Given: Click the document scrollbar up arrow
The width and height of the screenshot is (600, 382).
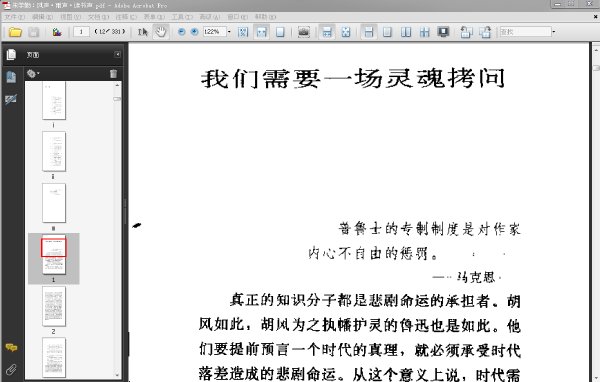Looking at the screenshot, I should pos(596,49).
